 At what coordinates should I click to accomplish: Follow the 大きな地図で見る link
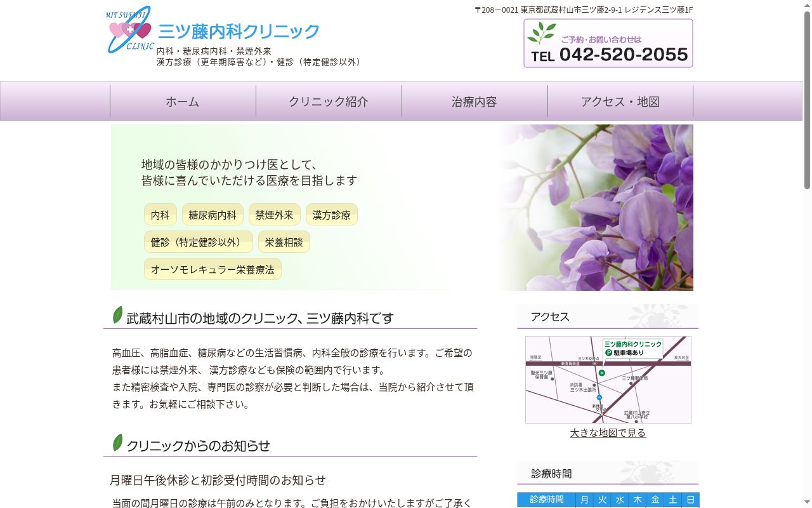[x=608, y=432]
